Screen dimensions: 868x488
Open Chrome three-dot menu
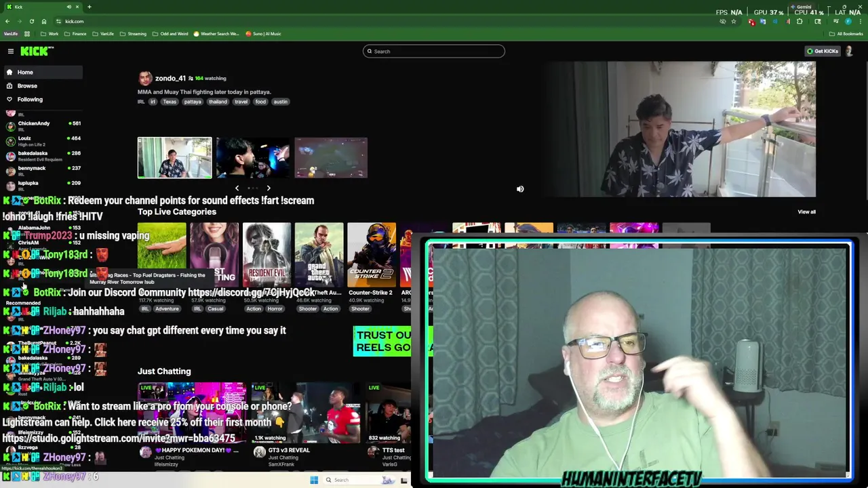[x=861, y=22]
